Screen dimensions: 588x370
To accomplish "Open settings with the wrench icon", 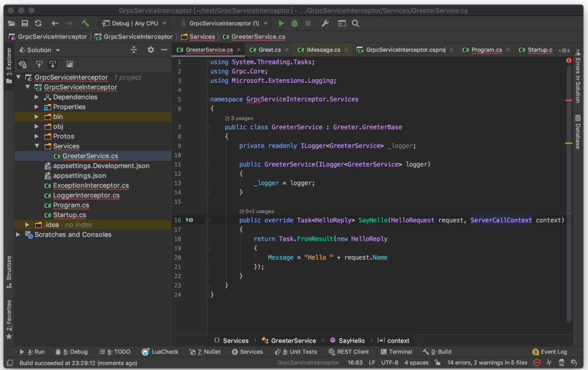I will point(325,23).
